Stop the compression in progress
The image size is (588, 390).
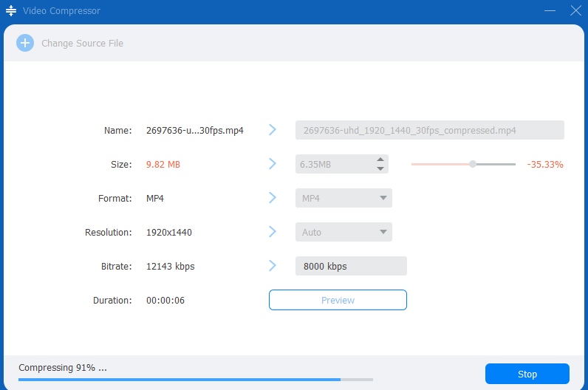527,374
